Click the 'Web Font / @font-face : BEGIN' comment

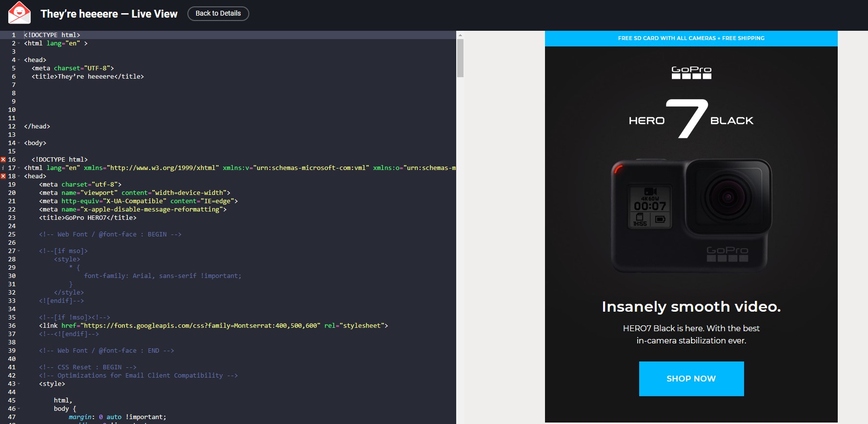coord(110,234)
